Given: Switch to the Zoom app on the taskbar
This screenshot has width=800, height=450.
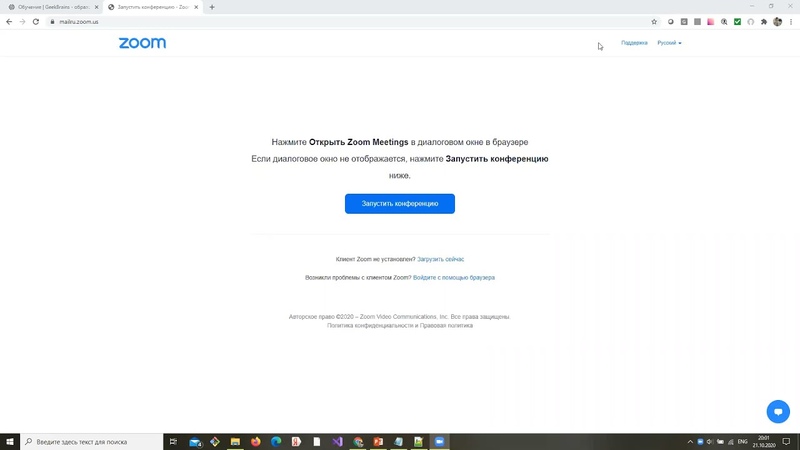Looking at the screenshot, I should [x=439, y=441].
